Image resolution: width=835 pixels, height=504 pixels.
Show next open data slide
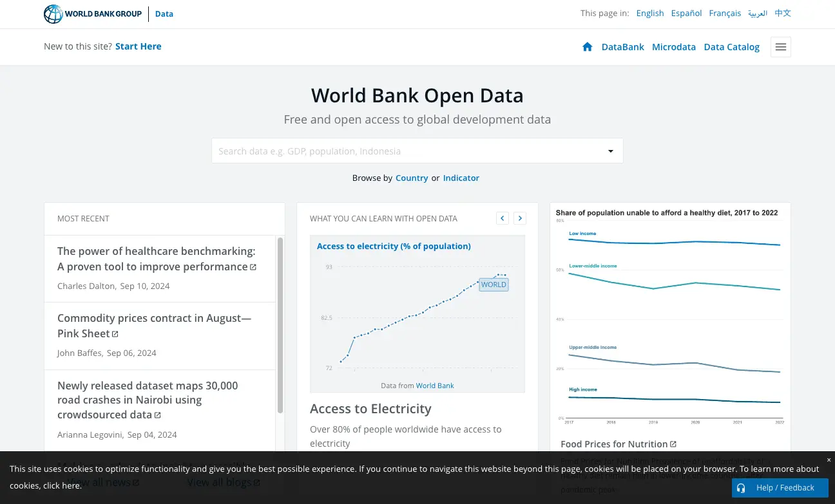pos(520,218)
